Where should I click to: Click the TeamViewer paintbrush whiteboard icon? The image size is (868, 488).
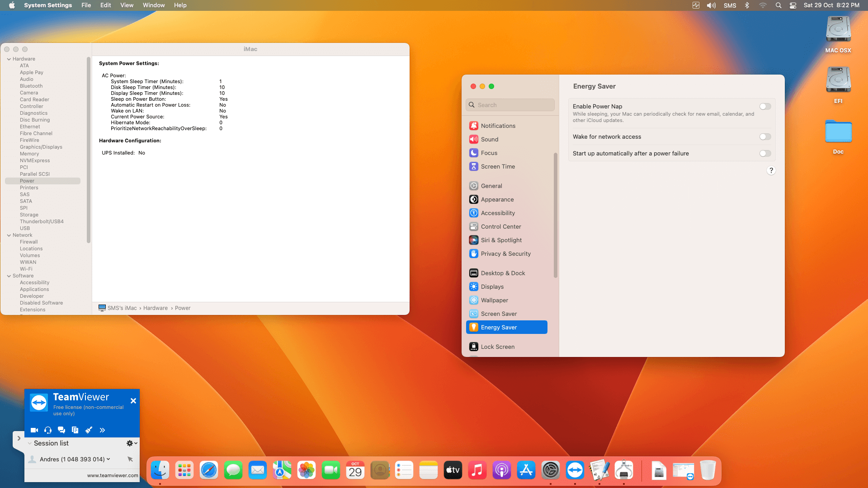pos(89,430)
